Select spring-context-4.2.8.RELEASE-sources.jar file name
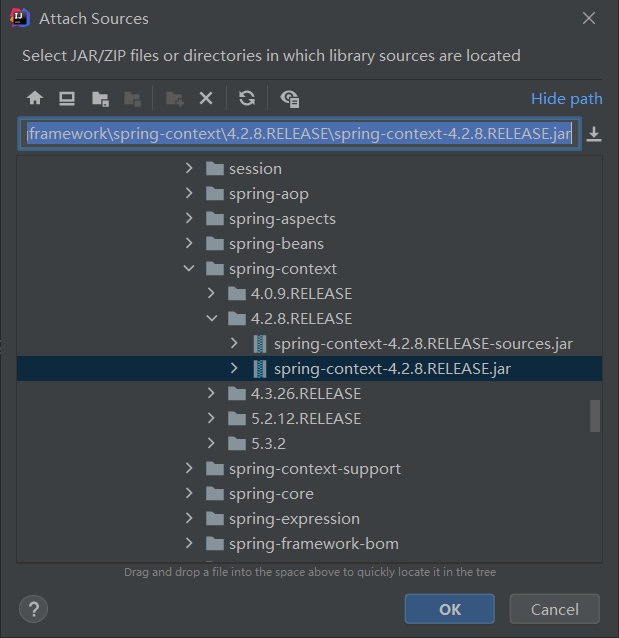 (x=423, y=344)
